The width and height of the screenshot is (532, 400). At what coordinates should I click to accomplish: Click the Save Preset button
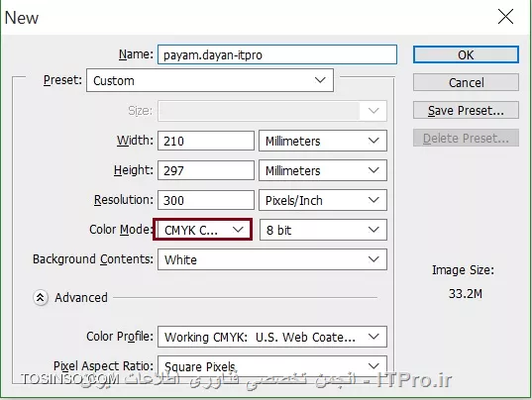click(466, 110)
